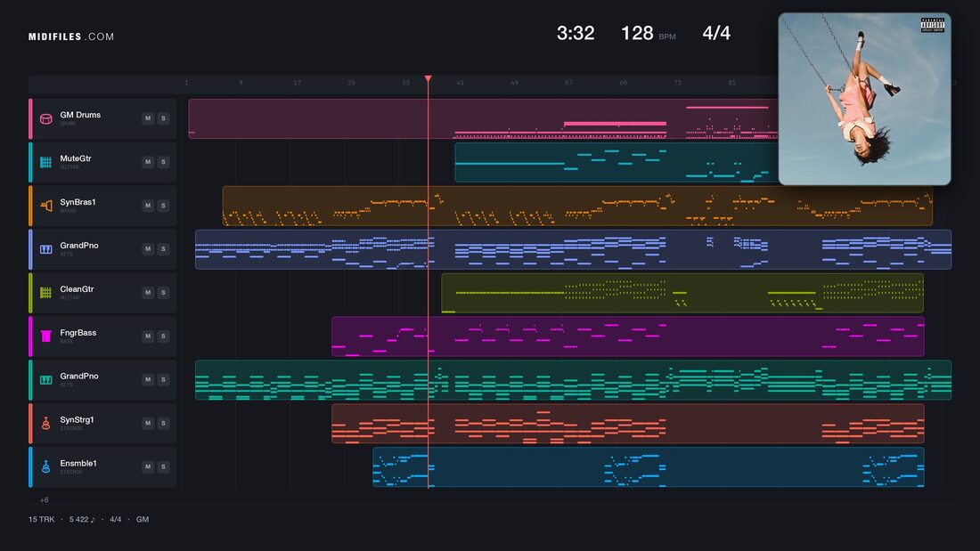The height and width of the screenshot is (551, 980).
Task: Mute the MuteGtr track
Action: (148, 162)
